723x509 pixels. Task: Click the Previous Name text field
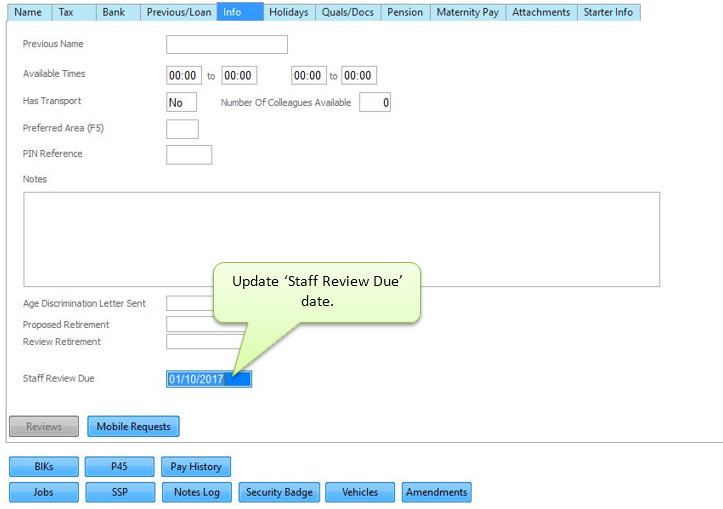pos(226,45)
